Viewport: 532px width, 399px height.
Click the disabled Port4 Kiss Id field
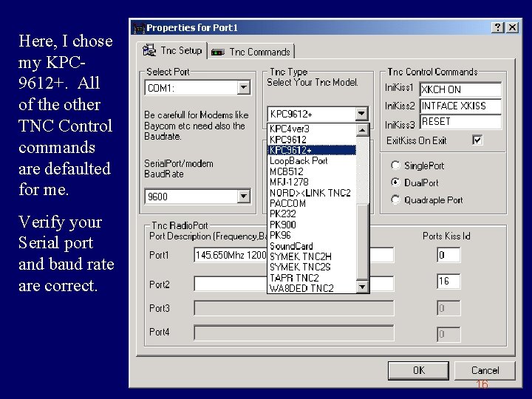(449, 334)
